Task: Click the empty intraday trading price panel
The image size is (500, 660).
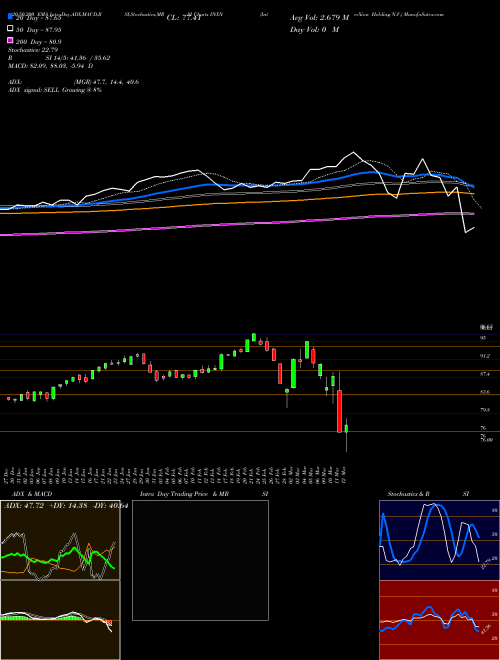Action: point(200,560)
